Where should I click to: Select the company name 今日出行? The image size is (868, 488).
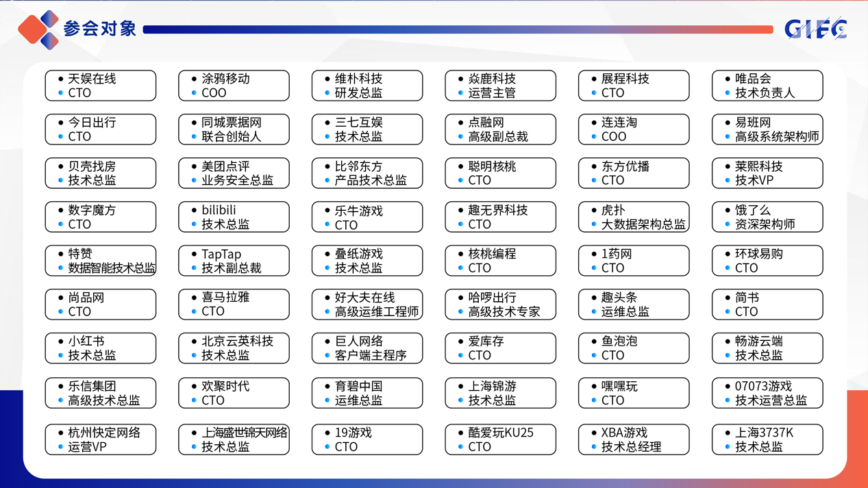(92, 123)
